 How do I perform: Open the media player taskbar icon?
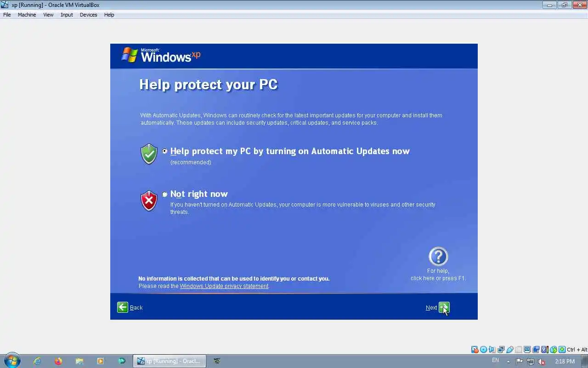click(101, 361)
